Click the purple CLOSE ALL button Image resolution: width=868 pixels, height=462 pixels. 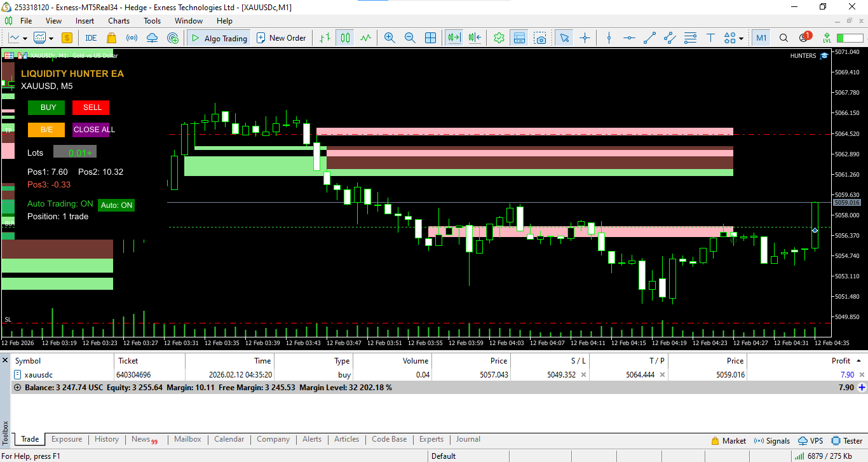coord(94,130)
